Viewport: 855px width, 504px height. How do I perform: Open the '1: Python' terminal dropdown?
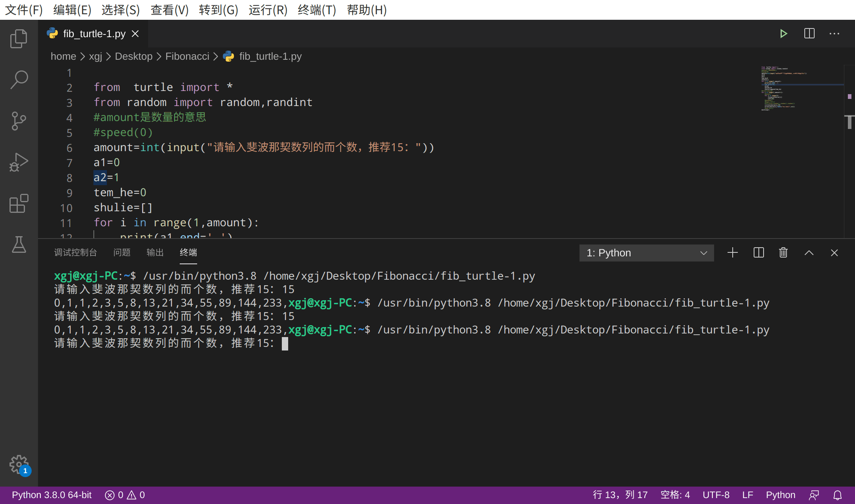pos(646,253)
